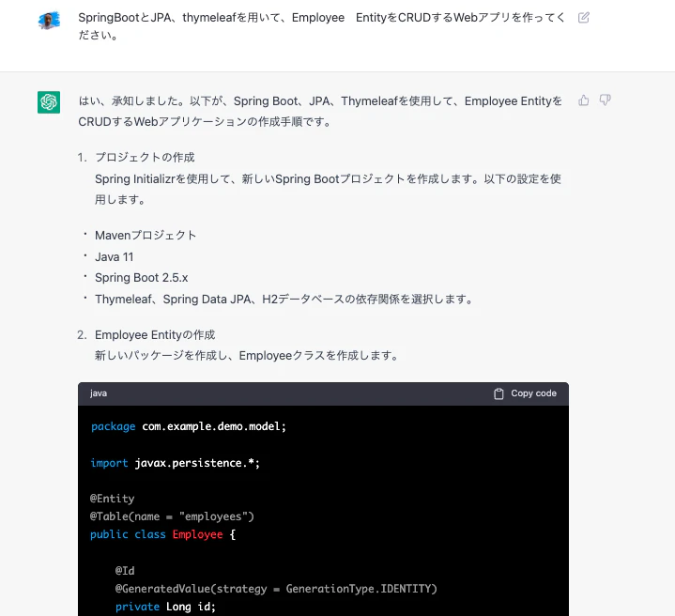
Task: Click the sentence "新しいパッケージを作成し、Employeeクラスを作成します。"
Action: pyautogui.click(x=247, y=356)
